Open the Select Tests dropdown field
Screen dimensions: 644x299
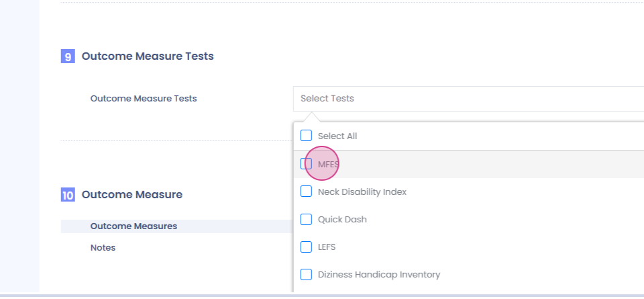point(468,99)
